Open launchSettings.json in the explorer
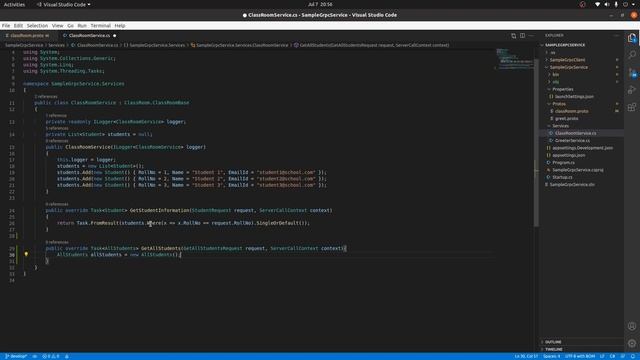Viewport: 640px width, 360px height. pyautogui.click(x=574, y=97)
